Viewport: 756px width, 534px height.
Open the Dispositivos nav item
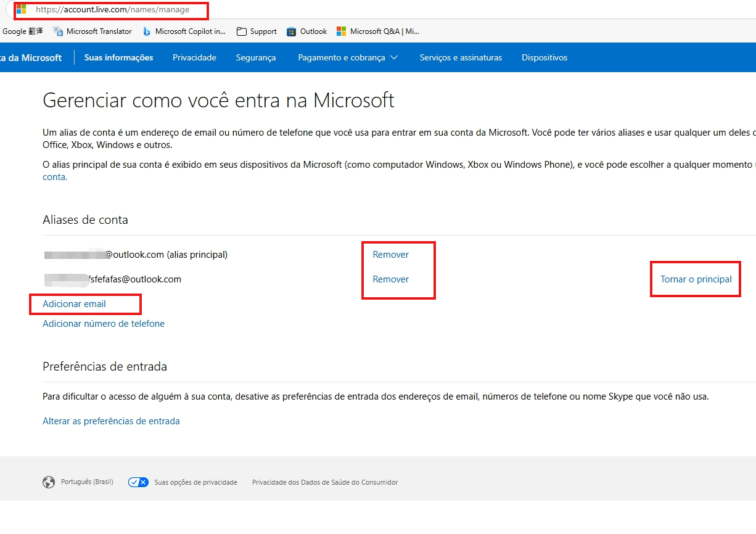pos(544,57)
